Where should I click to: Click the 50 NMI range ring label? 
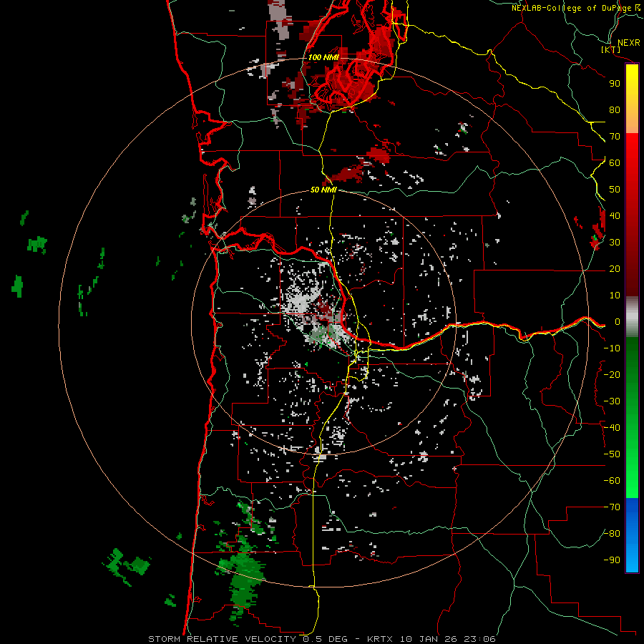point(323,190)
